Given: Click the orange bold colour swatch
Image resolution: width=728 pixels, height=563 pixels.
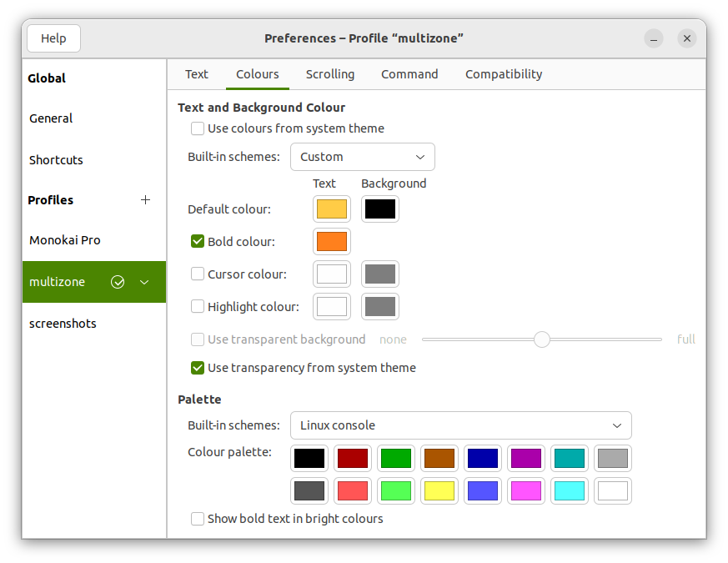Looking at the screenshot, I should [331, 242].
